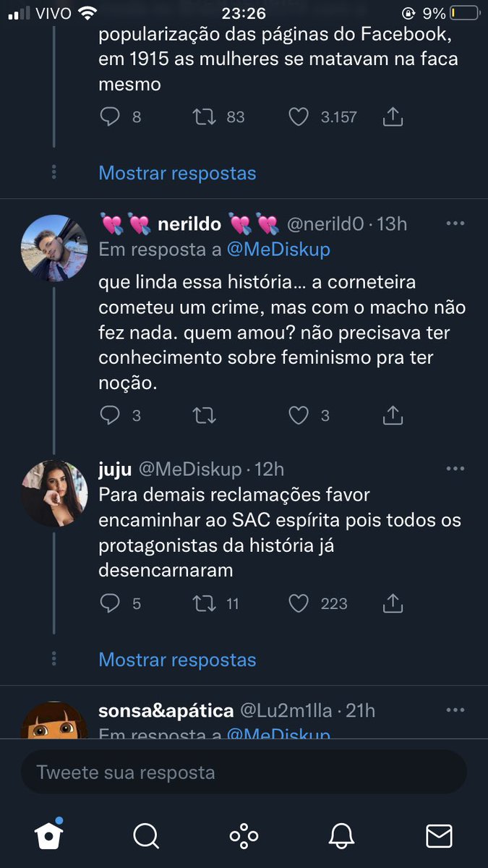The width and height of the screenshot is (488, 868).
Task: Retweet nerildo's reply
Action: point(205,415)
